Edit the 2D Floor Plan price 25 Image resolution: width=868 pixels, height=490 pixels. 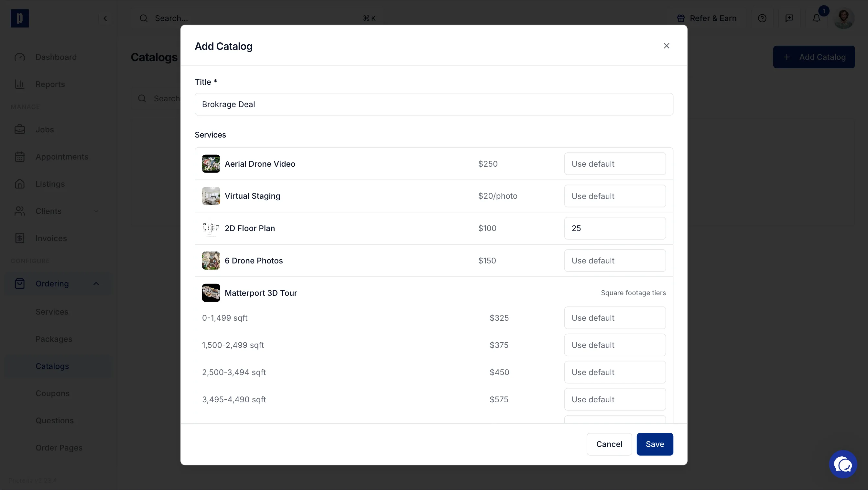pos(614,228)
